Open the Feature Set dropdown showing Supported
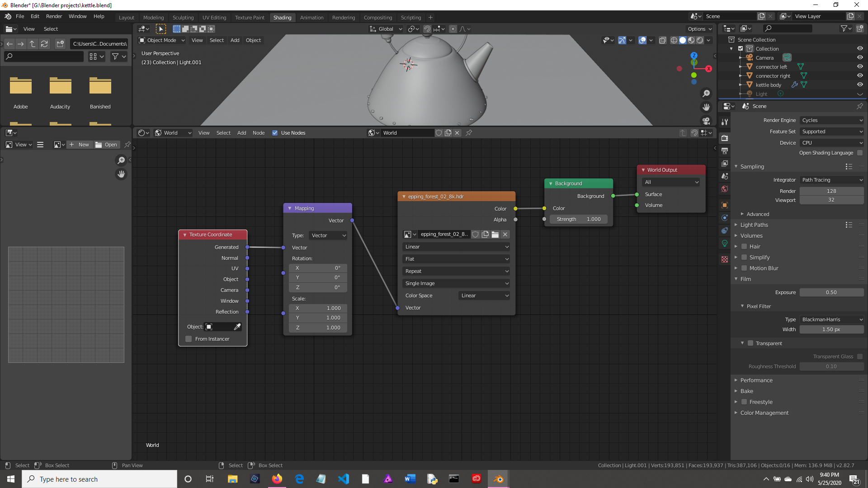This screenshot has width=868, height=488. [x=832, y=131]
